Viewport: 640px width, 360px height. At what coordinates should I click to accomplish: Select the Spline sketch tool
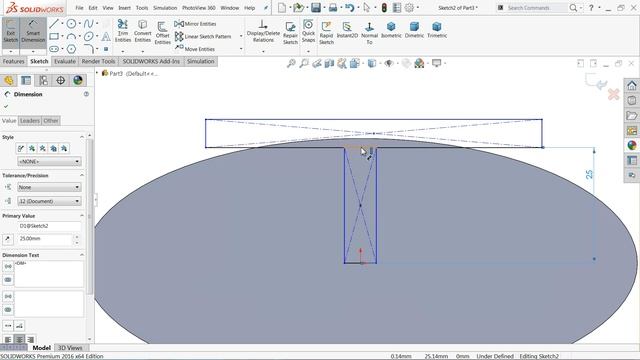(x=89, y=24)
